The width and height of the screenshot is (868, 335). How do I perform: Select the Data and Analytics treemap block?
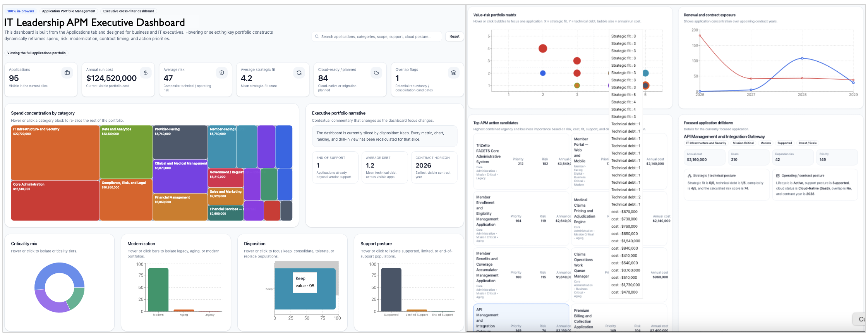point(126,152)
